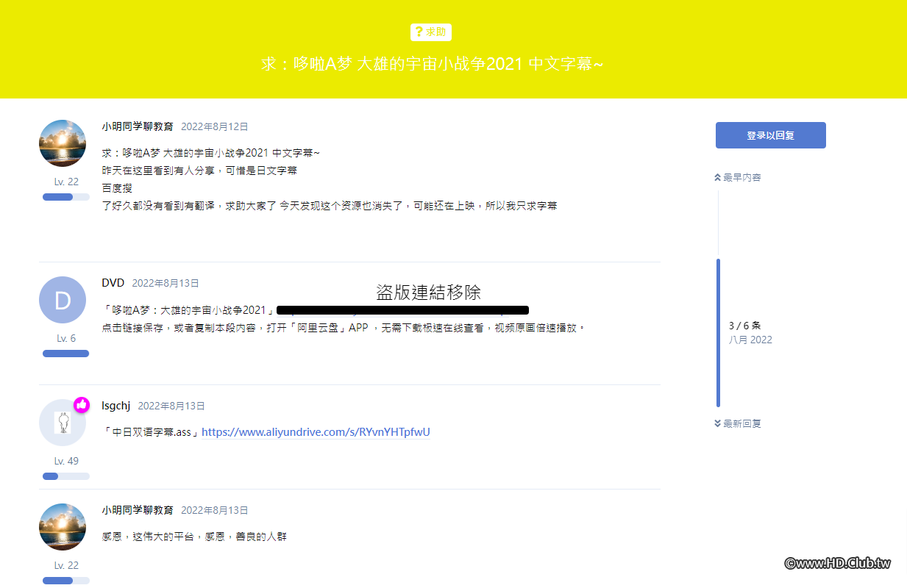The height and width of the screenshot is (588, 907).
Task: Jump to newest replies via 最新回复
Action: tap(741, 423)
